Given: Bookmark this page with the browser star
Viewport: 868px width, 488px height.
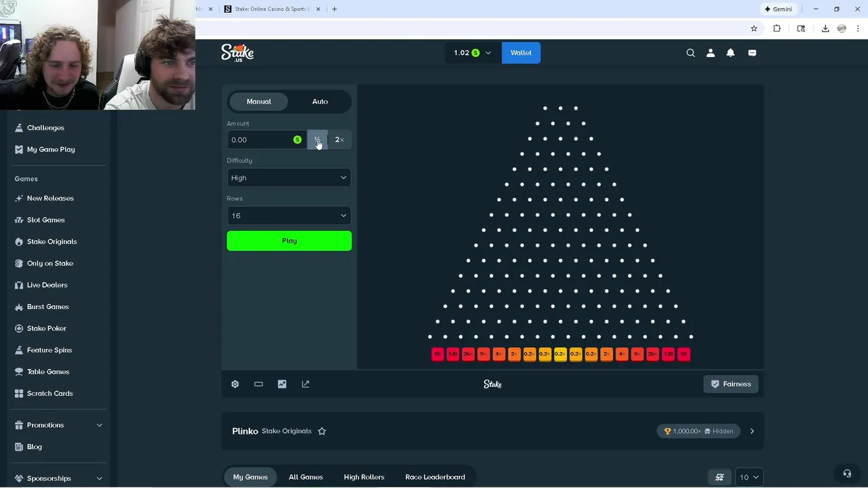Looking at the screenshot, I should (x=754, y=28).
